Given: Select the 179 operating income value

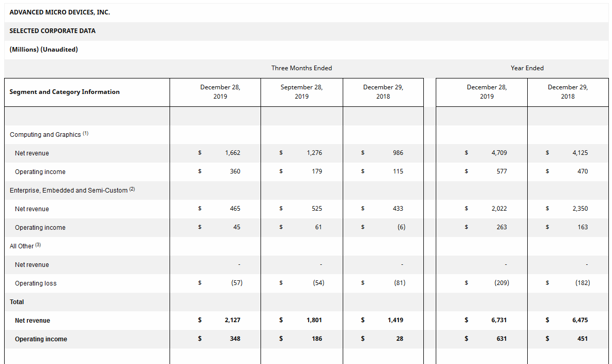Looking at the screenshot, I should pos(317,171).
